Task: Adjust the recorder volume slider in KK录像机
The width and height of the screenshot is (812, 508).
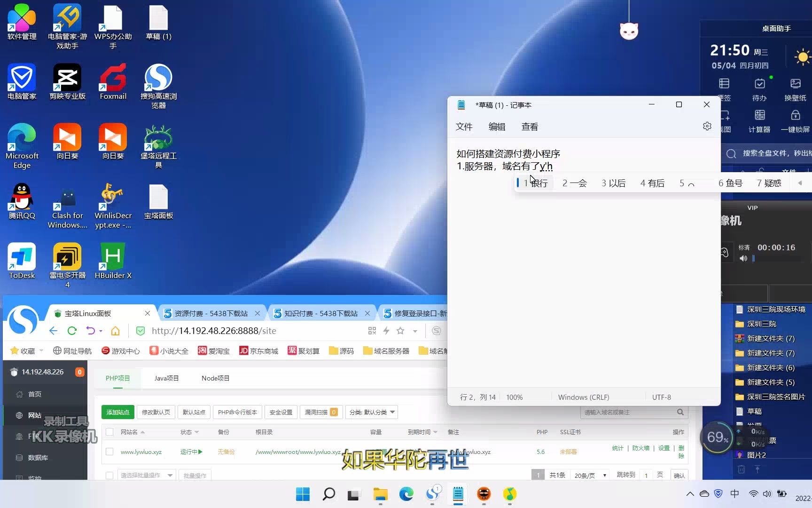Action: click(x=754, y=258)
